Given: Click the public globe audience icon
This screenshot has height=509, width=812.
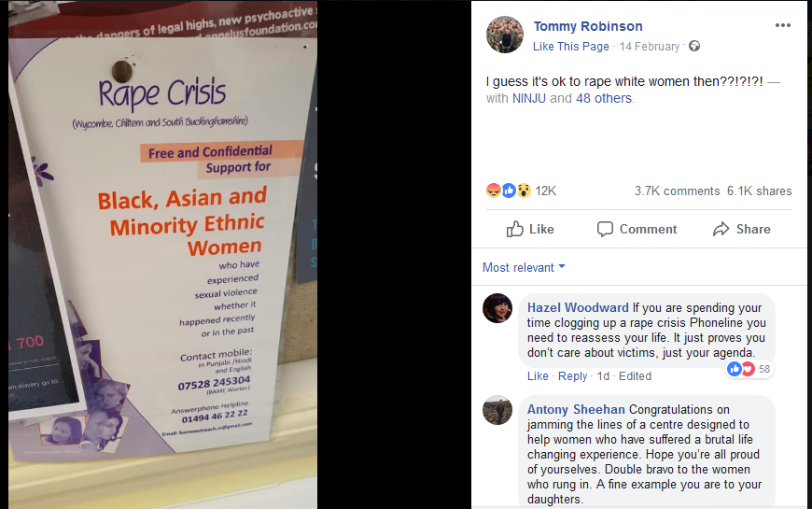Looking at the screenshot, I should tap(694, 46).
